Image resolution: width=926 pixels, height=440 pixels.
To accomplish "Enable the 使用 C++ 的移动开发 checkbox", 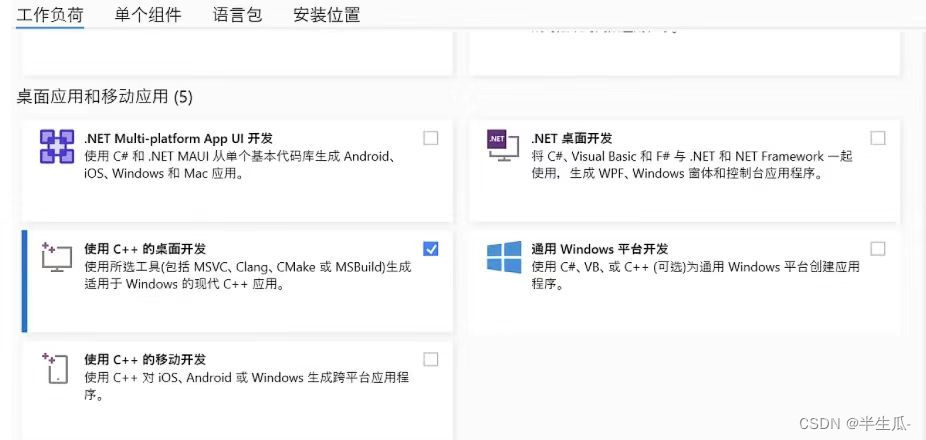I will 431,360.
